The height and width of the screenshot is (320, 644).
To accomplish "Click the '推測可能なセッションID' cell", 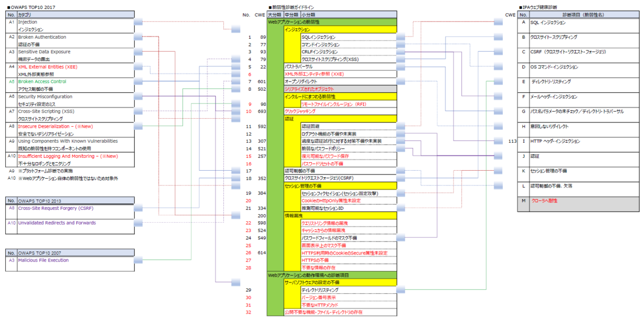I will [348, 208].
